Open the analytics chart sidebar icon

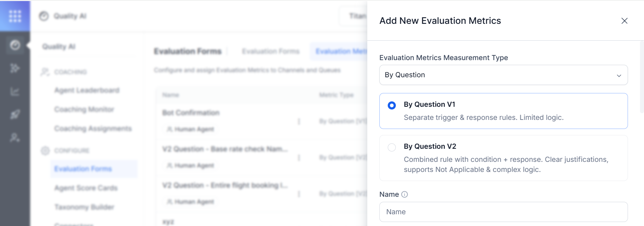pyautogui.click(x=15, y=91)
